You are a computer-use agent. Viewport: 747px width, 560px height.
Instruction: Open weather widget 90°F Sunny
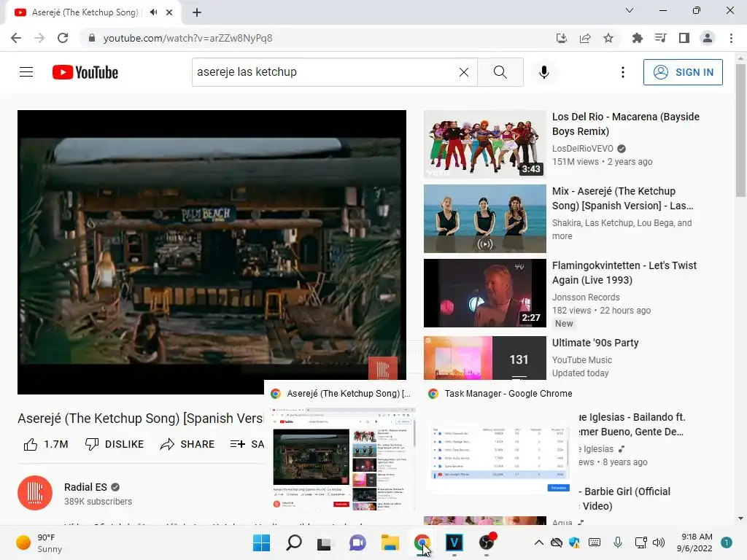(39, 542)
